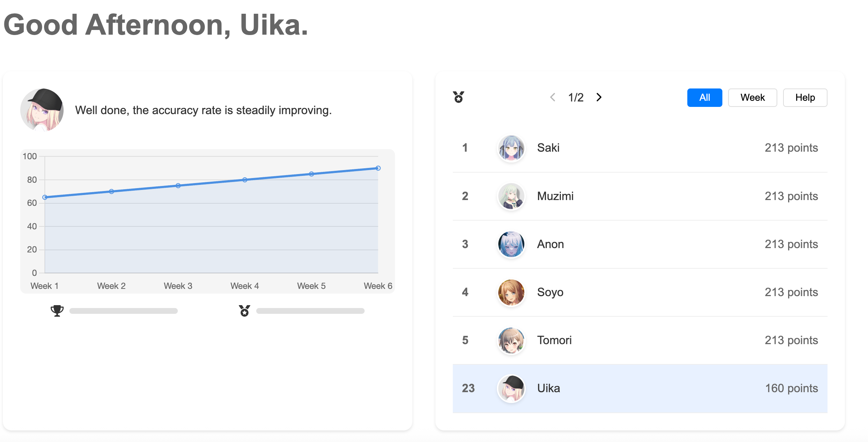The image size is (868, 442).
Task: Click the medal icon above the leaderboard
Action: click(459, 97)
